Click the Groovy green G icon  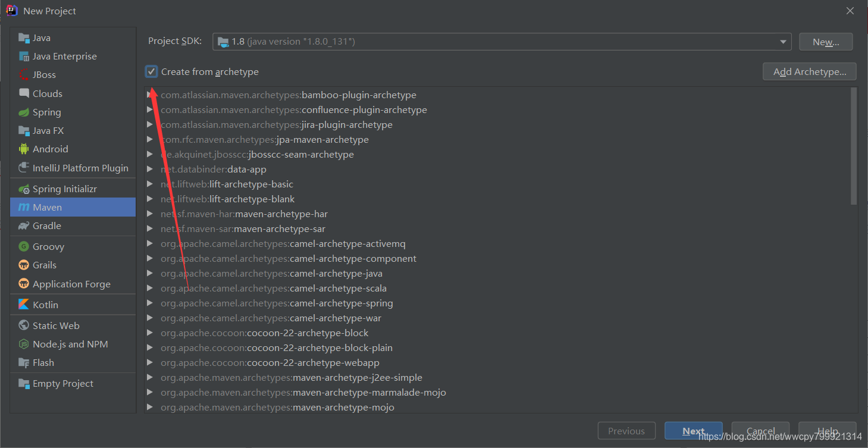point(24,246)
